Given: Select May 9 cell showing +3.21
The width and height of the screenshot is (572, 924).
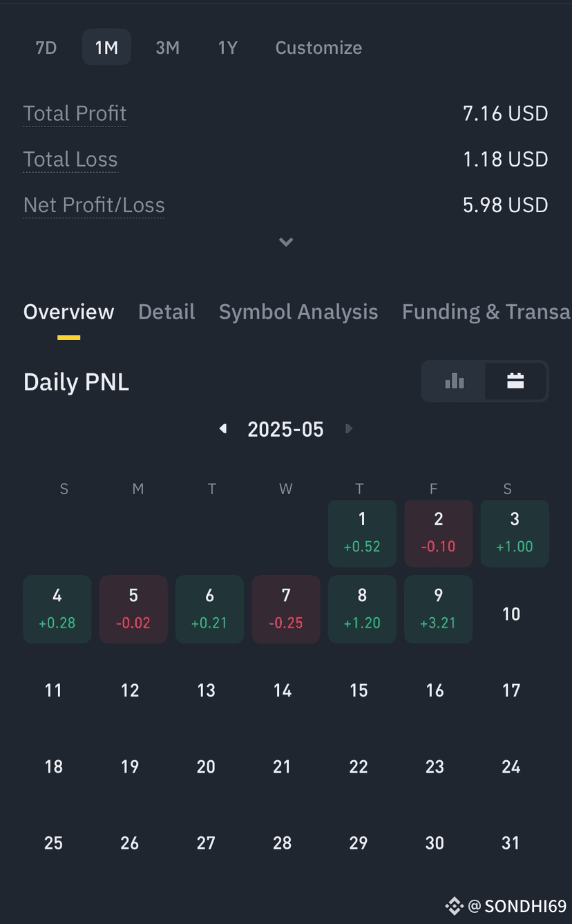Looking at the screenshot, I should 439,609.
